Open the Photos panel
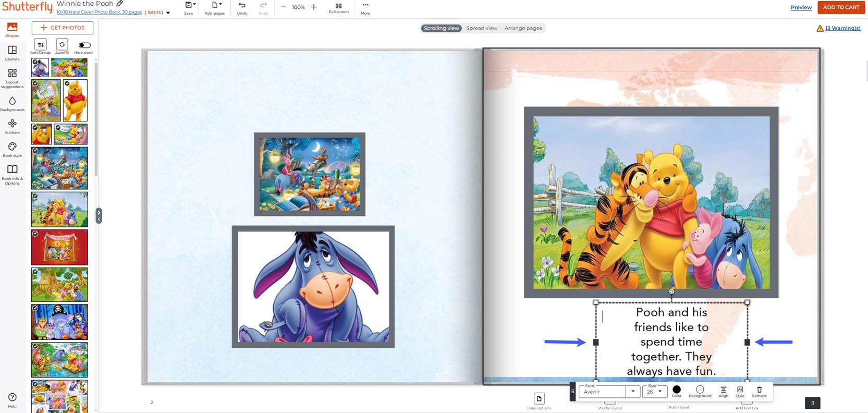The height and width of the screenshot is (413, 868). point(12,30)
